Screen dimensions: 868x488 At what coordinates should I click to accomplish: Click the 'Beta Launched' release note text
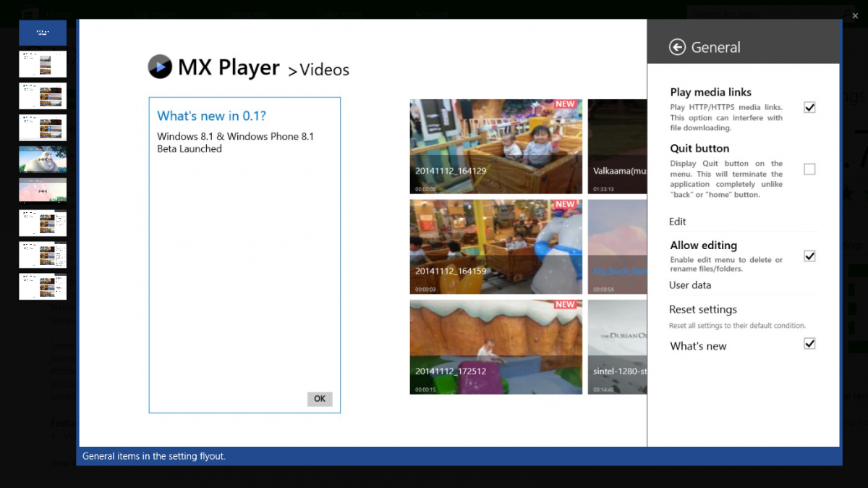click(x=190, y=148)
